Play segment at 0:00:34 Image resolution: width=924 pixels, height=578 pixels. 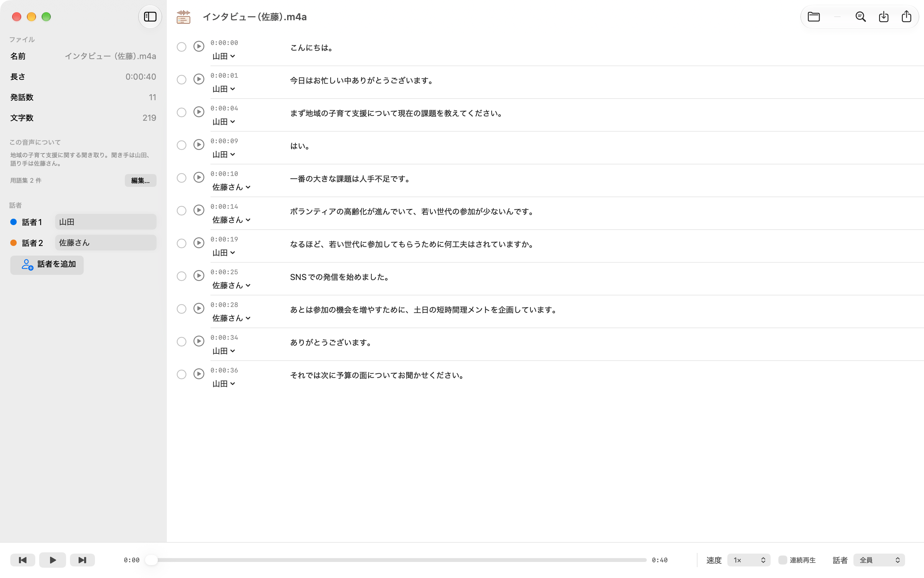click(199, 341)
